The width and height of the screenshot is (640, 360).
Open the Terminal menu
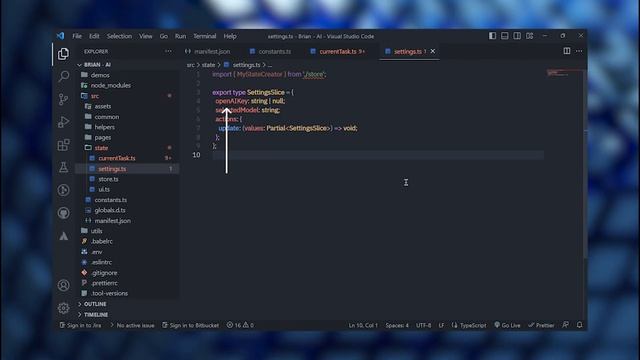pyautogui.click(x=205, y=36)
